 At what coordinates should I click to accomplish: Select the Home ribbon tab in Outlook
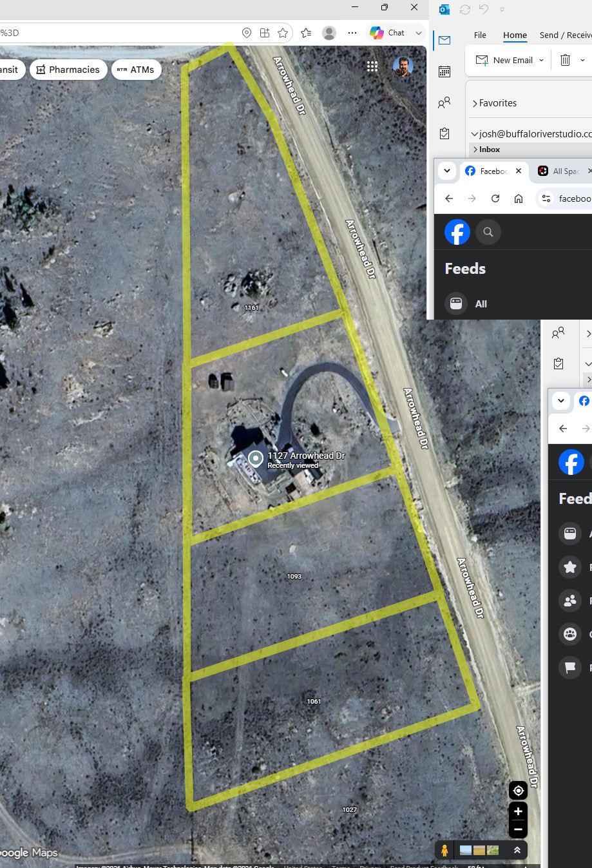point(515,35)
